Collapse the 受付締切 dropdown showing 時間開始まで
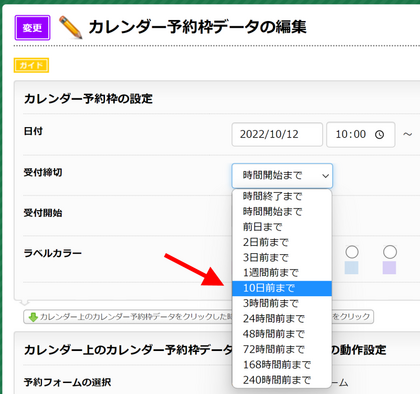420x394 pixels. 282,175
